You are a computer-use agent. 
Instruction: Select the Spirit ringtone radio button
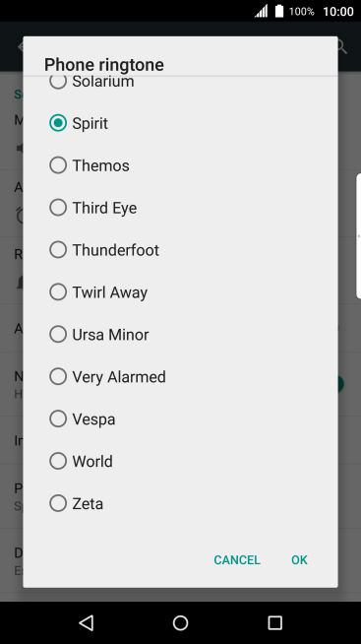click(58, 123)
